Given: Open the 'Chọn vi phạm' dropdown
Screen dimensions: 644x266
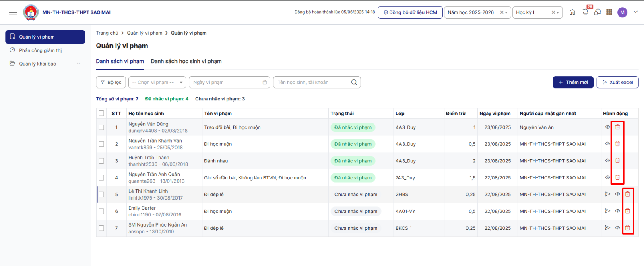Looking at the screenshot, I should (157, 82).
